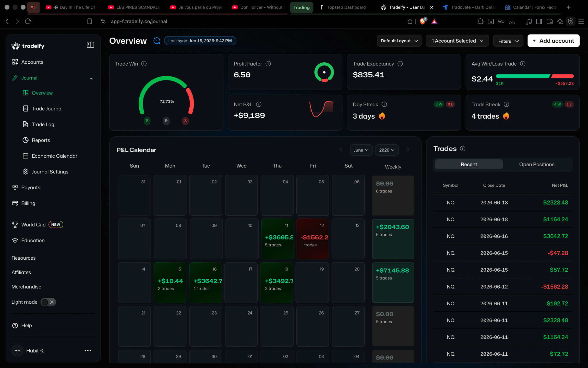Go back with the browser back arrow
Image resolution: width=588 pixels, height=368 pixels.
pyautogui.click(x=7, y=21)
